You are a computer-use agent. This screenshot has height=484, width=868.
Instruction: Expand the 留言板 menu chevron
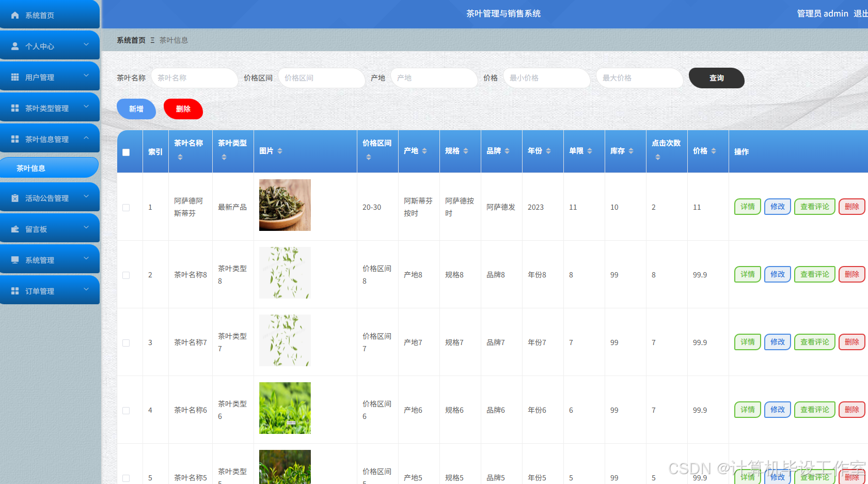(x=86, y=227)
